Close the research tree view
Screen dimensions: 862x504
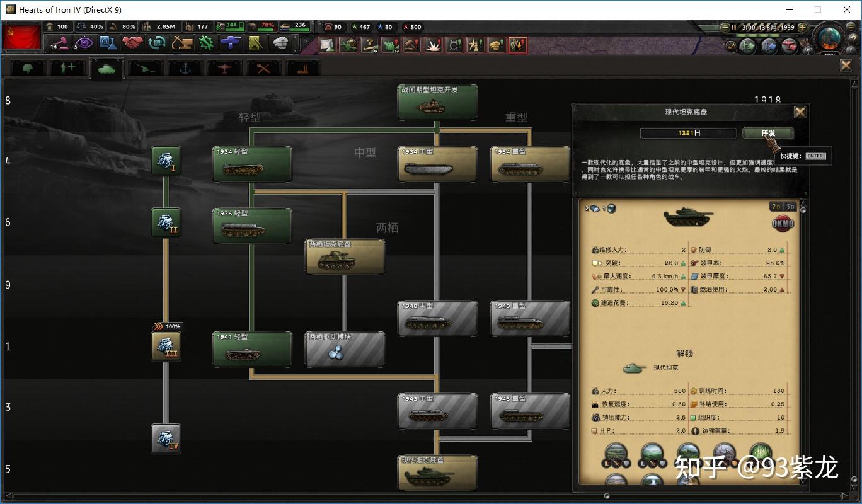(x=846, y=66)
